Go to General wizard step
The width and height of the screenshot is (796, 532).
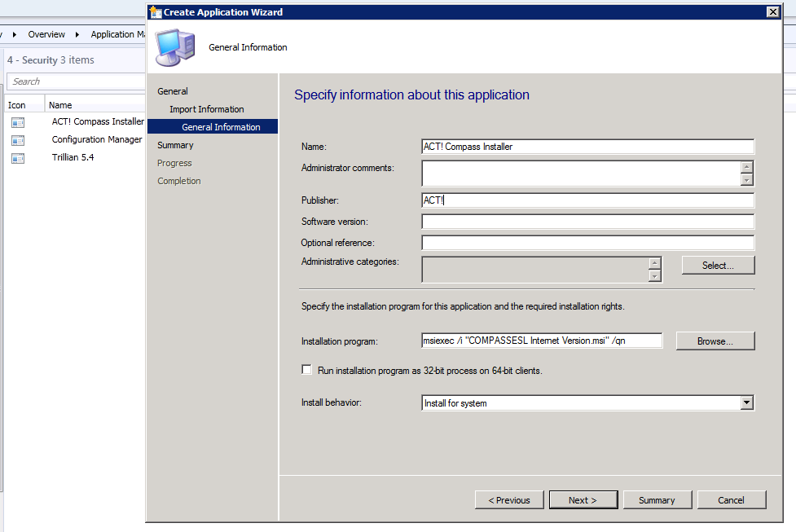click(173, 91)
